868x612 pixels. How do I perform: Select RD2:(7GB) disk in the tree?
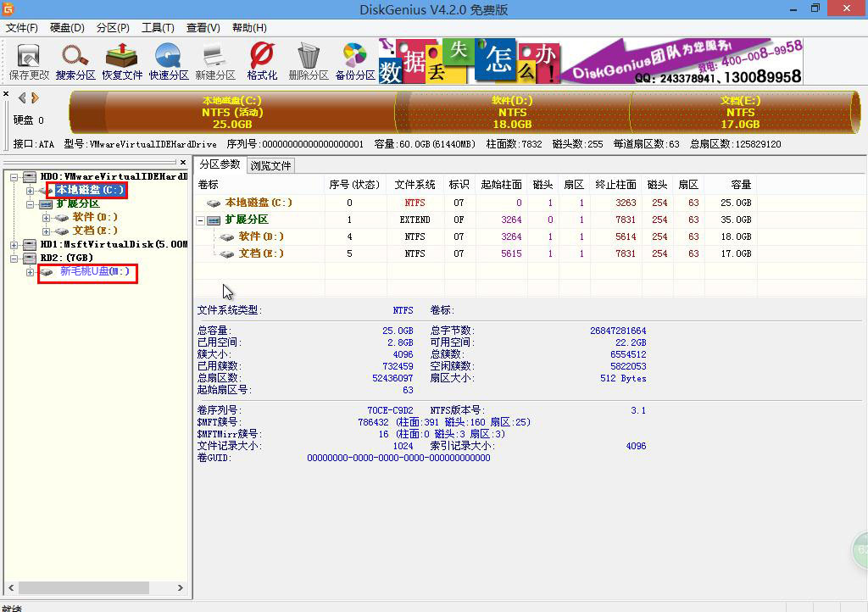click(x=66, y=258)
